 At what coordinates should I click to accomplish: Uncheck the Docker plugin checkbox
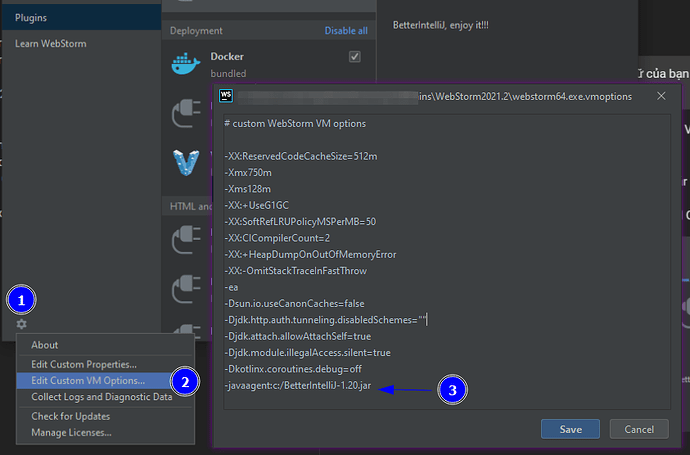click(x=354, y=57)
